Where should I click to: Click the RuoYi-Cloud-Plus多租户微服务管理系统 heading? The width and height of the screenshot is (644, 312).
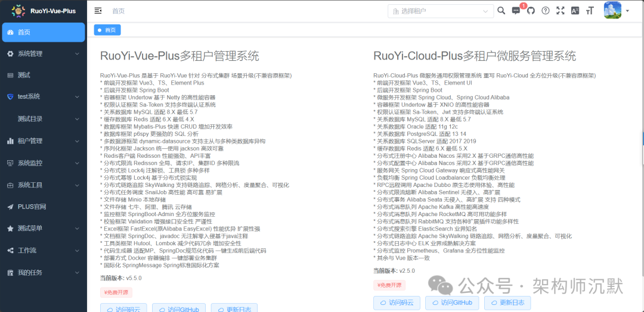pyautogui.click(x=475, y=56)
